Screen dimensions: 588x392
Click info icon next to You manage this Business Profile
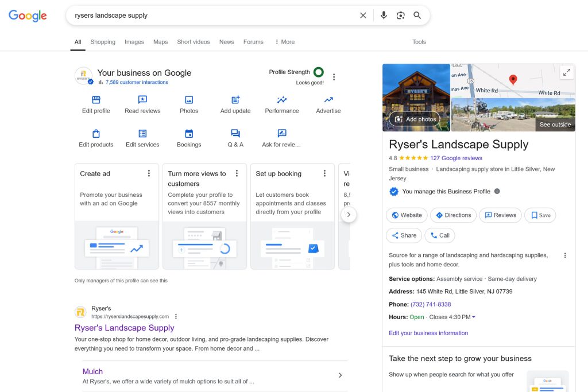coord(497,191)
